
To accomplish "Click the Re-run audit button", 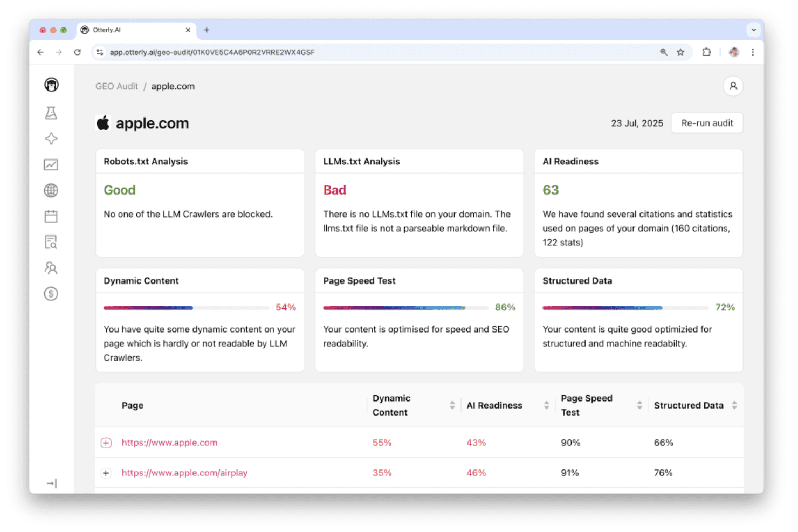I will point(707,123).
